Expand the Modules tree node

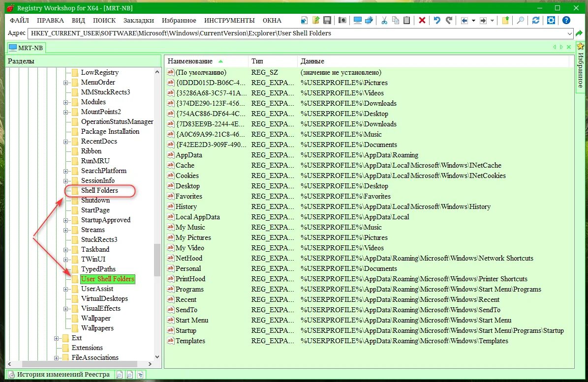(x=65, y=102)
